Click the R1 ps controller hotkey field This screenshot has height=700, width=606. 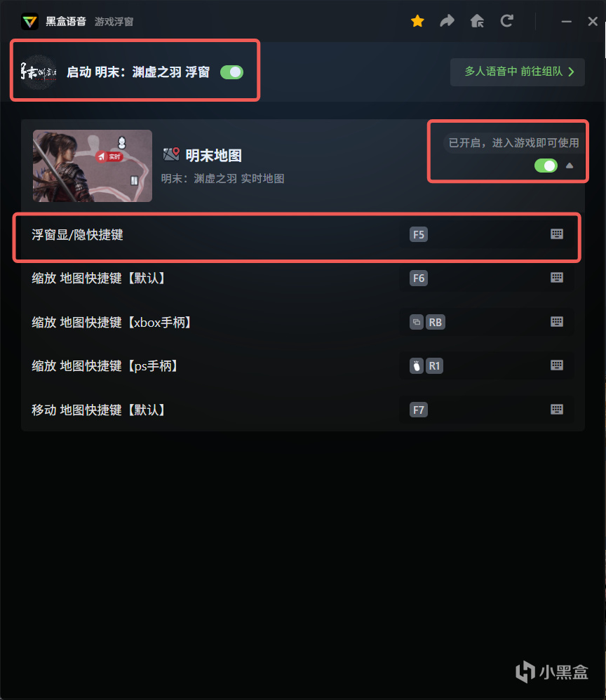(486, 365)
